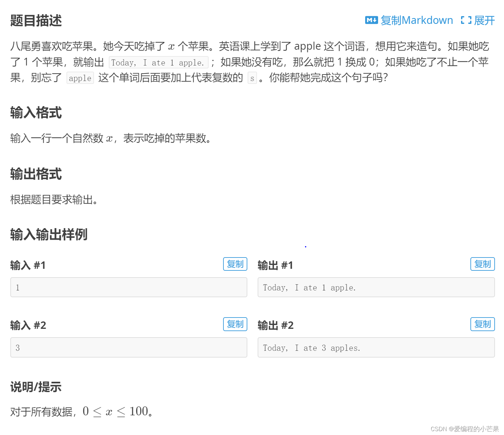
Task: Click the label 输出 #2
Action: click(276, 325)
